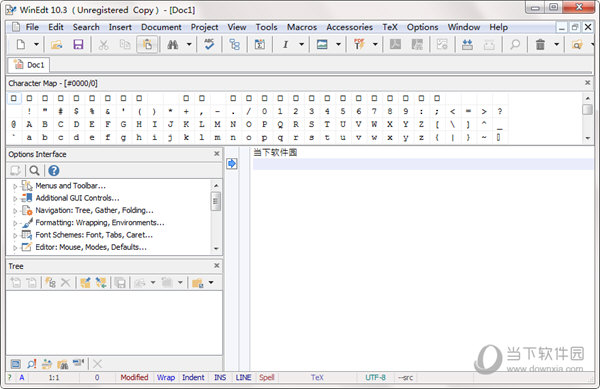Click the tree node build icon in Tree toolbar
The height and width of the screenshot is (389, 600).
click(x=50, y=283)
